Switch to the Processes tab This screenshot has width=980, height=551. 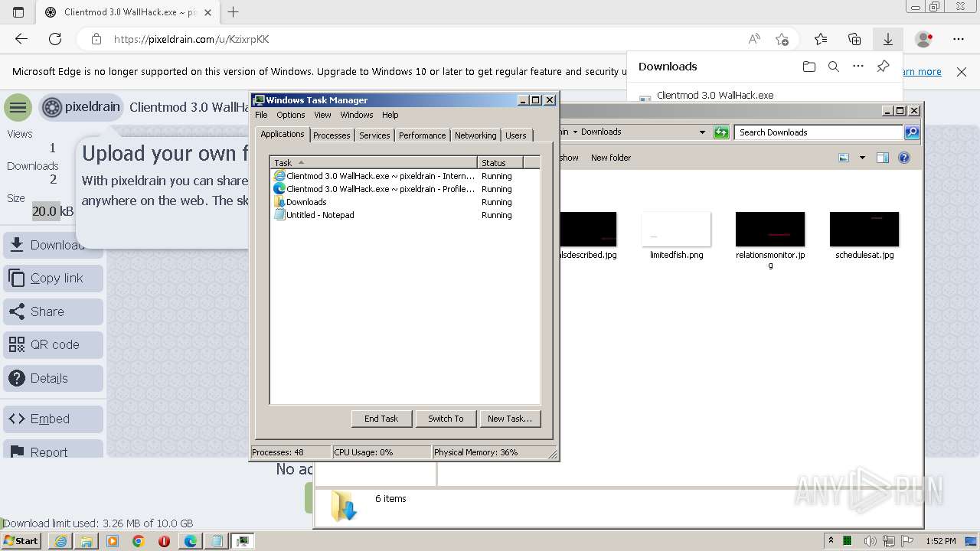332,135
